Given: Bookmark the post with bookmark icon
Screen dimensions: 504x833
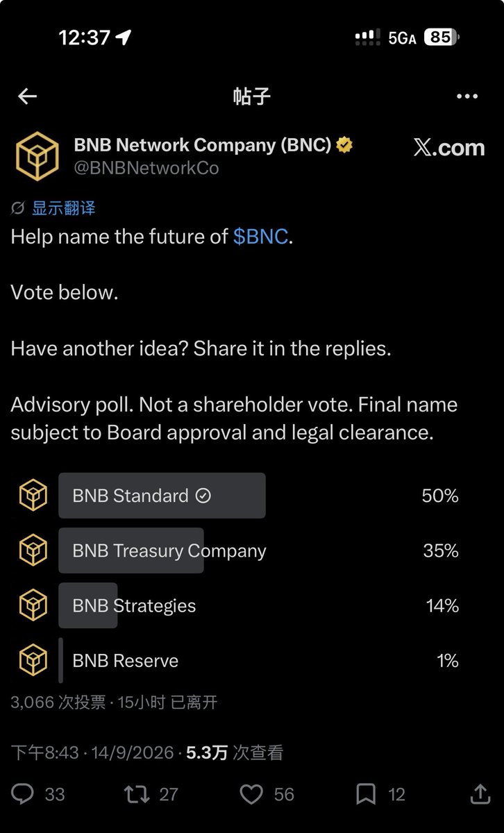Looking at the screenshot, I should tap(366, 794).
